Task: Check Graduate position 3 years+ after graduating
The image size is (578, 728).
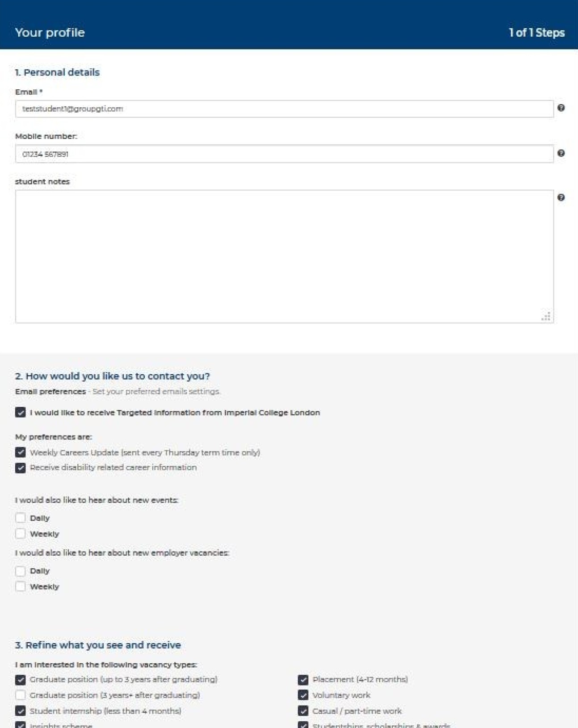Action: [x=21, y=695]
